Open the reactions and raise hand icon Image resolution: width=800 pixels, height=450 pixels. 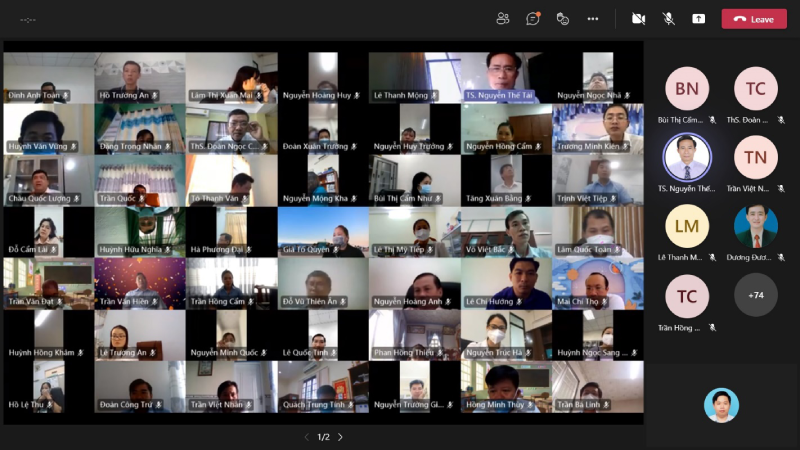point(563,18)
